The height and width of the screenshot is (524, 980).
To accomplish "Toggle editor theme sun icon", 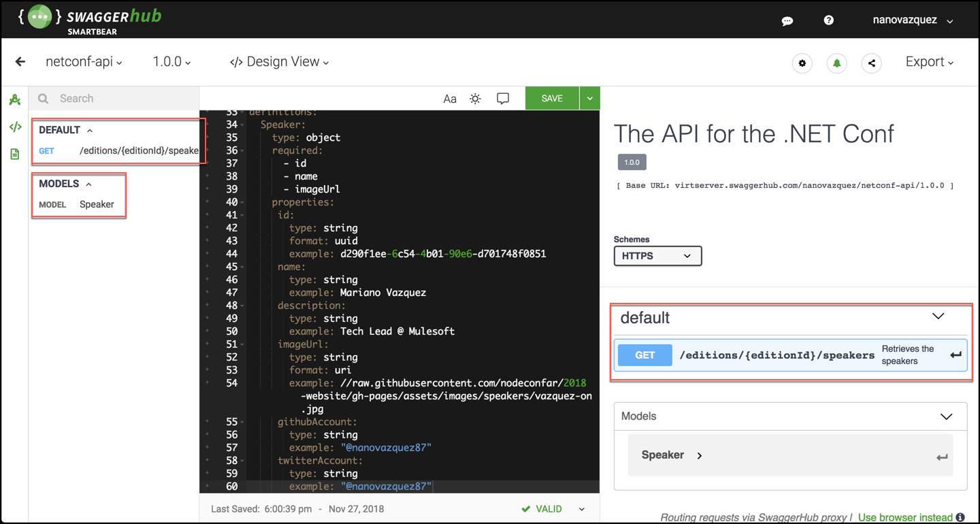I will (x=476, y=99).
